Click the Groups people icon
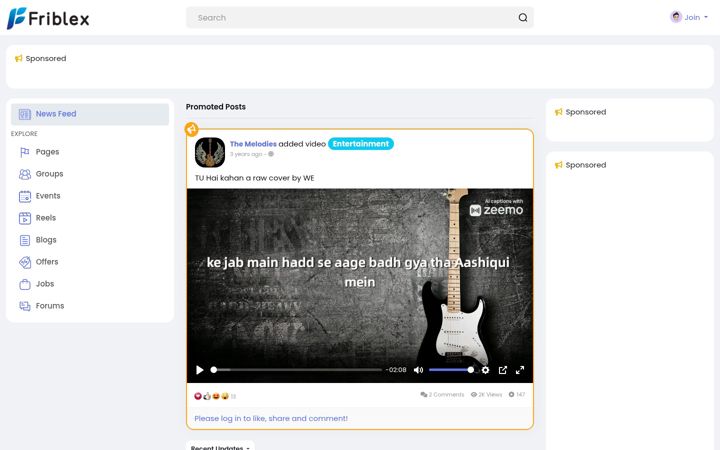Screen dimensions: 720x450 click(25, 174)
